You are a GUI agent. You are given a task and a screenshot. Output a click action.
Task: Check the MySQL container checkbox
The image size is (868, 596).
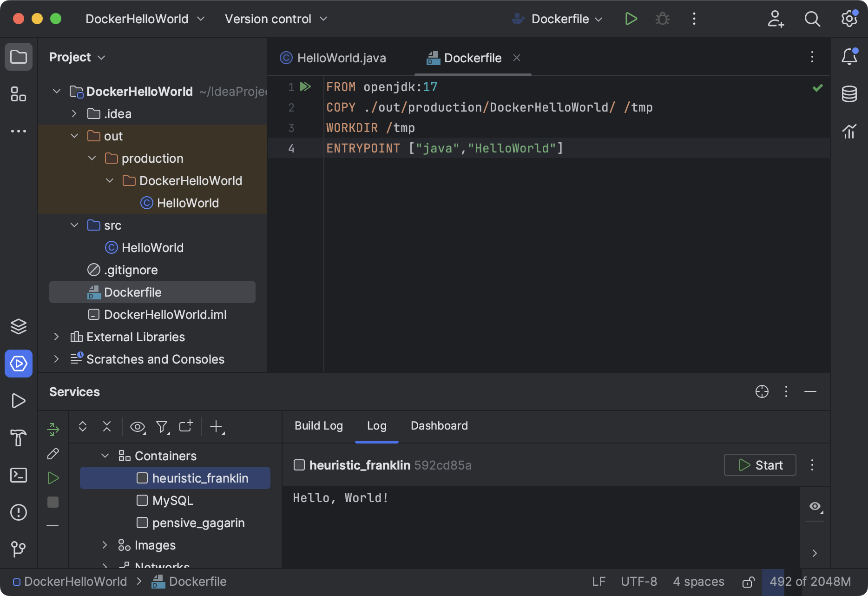[x=142, y=500]
